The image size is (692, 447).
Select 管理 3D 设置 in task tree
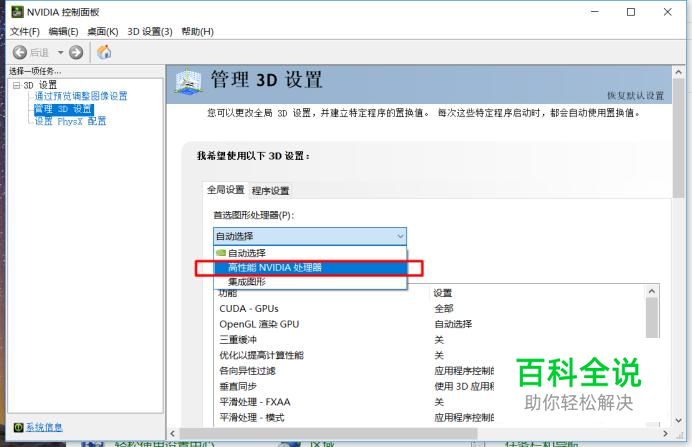64,109
